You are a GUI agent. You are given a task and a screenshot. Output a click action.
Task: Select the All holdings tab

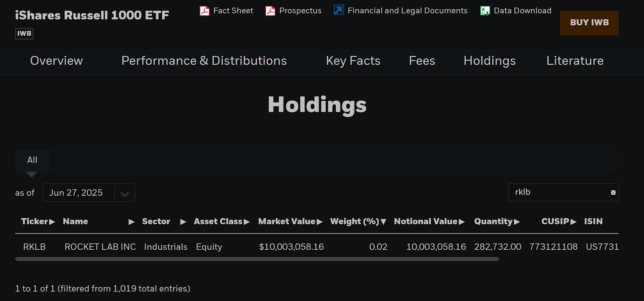coord(32,160)
